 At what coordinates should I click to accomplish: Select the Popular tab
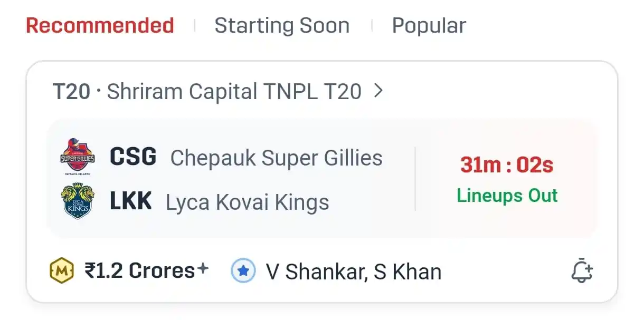click(429, 25)
